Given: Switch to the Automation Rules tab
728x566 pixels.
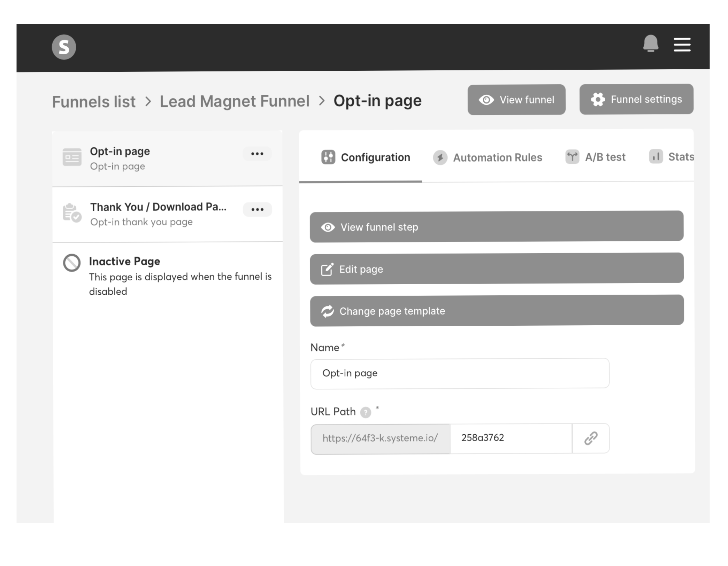Looking at the screenshot, I should (488, 157).
